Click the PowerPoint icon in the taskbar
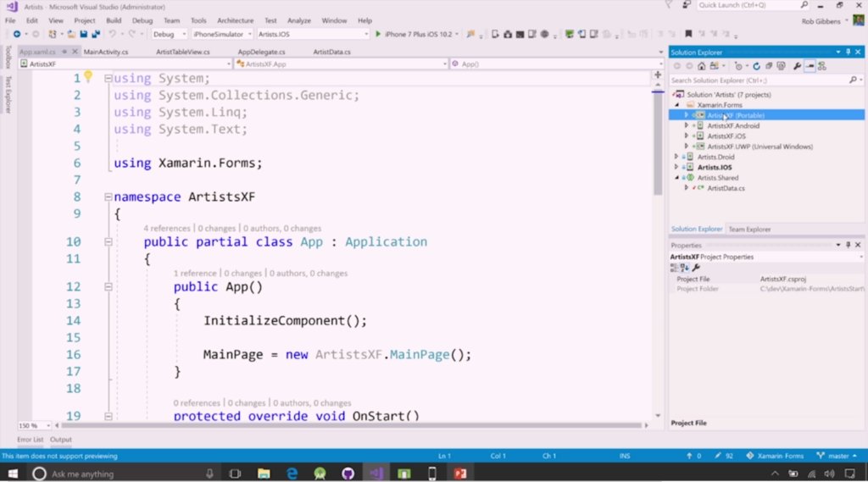Image resolution: width=868 pixels, height=482 pixels. pos(460,474)
